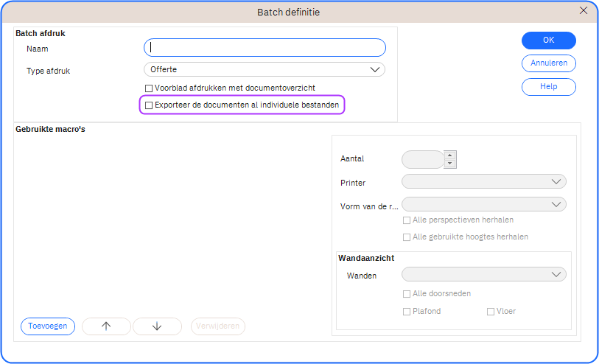Click Toevoegen to add a macro
The width and height of the screenshot is (599, 364).
pos(48,326)
